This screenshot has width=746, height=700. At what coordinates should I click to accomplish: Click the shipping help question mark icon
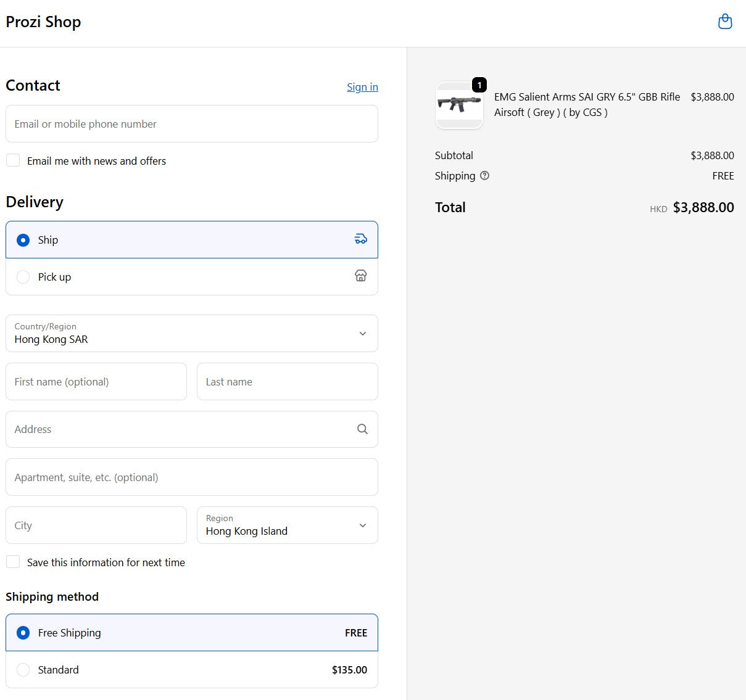pyautogui.click(x=484, y=176)
